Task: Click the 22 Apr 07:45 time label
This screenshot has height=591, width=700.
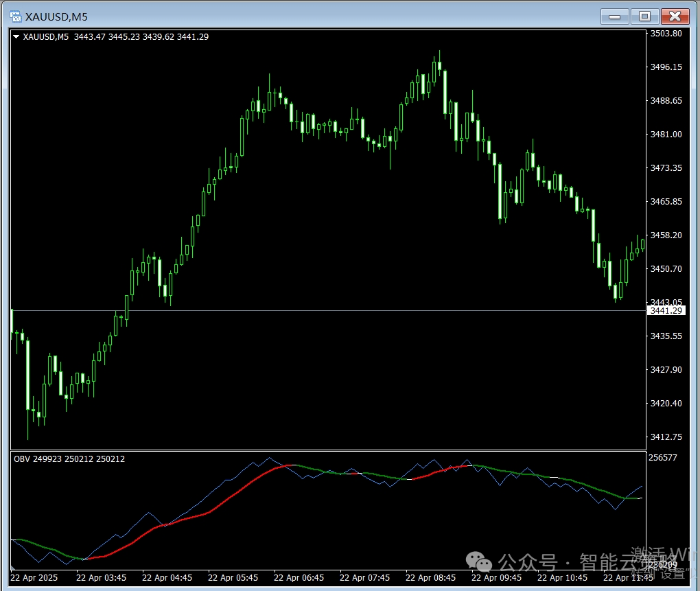Action: point(364,577)
